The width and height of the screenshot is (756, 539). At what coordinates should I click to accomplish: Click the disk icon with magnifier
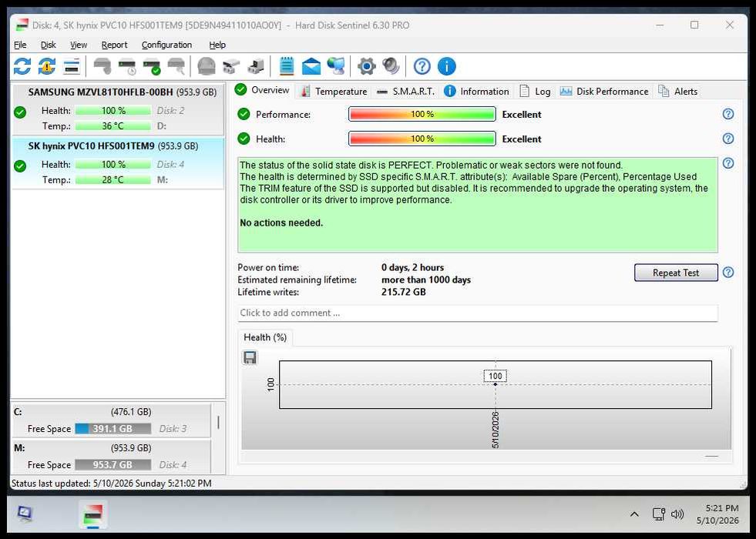(176, 66)
